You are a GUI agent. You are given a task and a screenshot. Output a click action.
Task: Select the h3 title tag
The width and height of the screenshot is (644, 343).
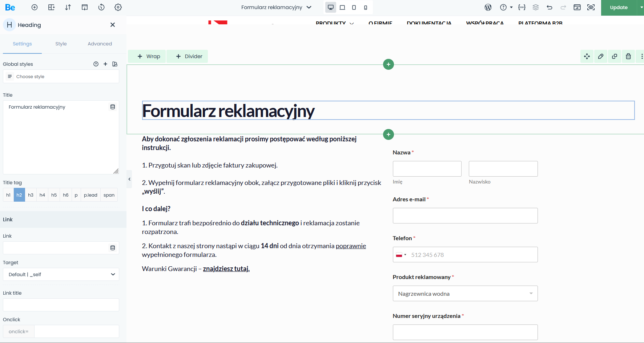31,195
